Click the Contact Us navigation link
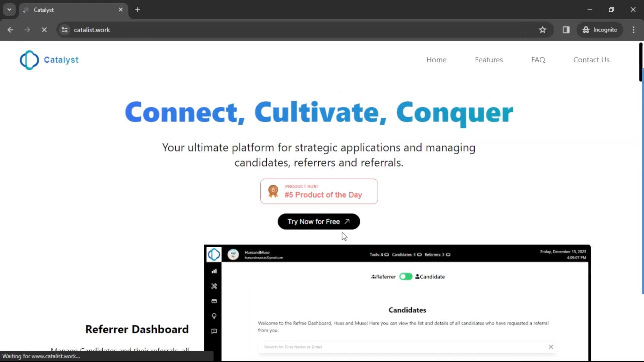Viewport: 644px width, 362px height. 591,60
